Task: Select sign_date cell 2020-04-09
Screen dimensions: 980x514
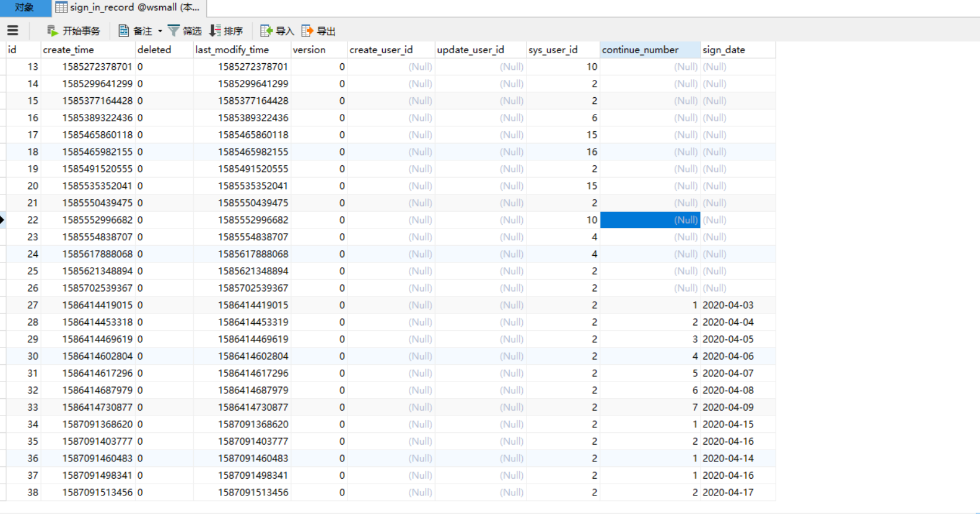Action: click(x=738, y=407)
